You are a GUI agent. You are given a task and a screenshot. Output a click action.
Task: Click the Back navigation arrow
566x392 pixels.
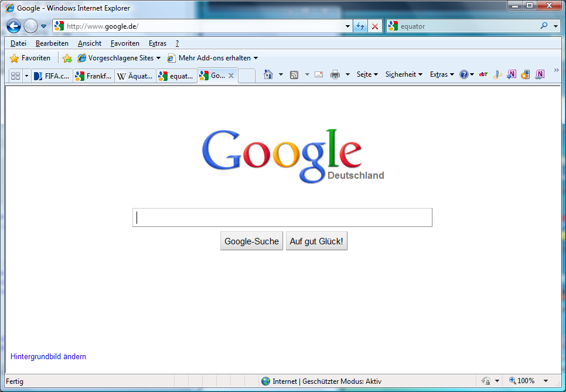(x=13, y=26)
